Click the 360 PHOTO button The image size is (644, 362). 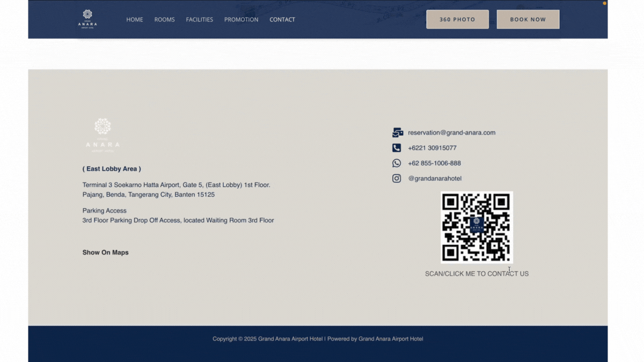pos(457,19)
